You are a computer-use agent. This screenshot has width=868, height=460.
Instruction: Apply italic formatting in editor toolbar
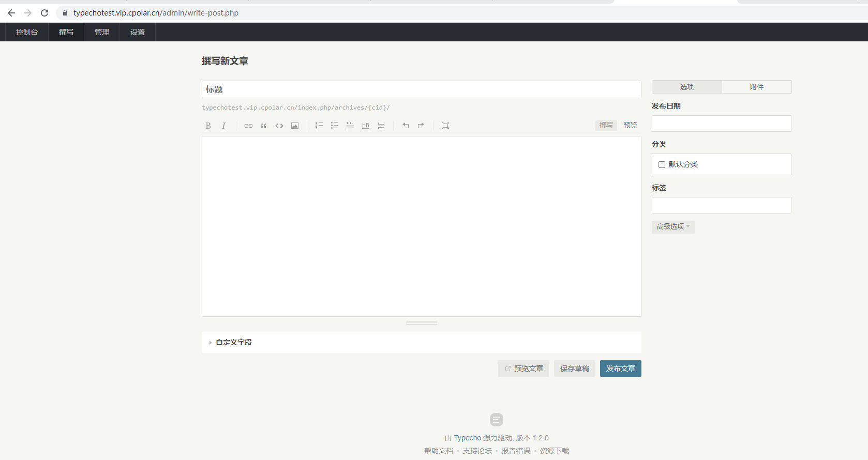coord(223,126)
